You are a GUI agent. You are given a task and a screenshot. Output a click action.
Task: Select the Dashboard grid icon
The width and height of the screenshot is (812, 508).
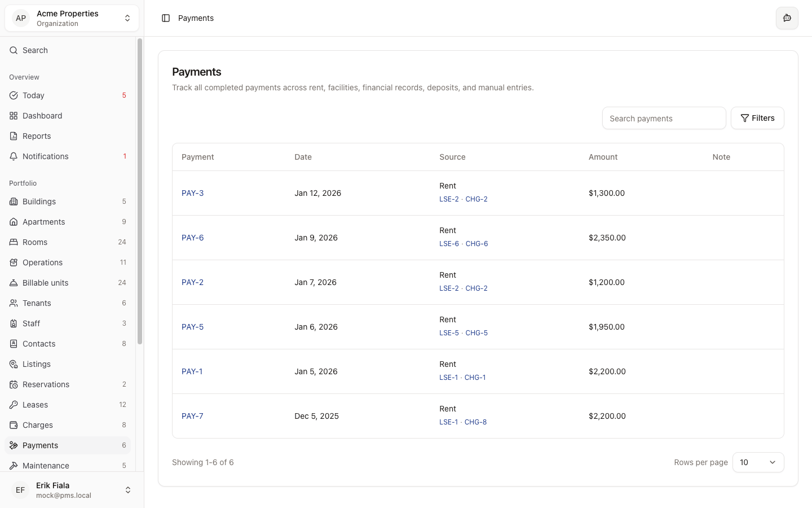[x=13, y=116]
